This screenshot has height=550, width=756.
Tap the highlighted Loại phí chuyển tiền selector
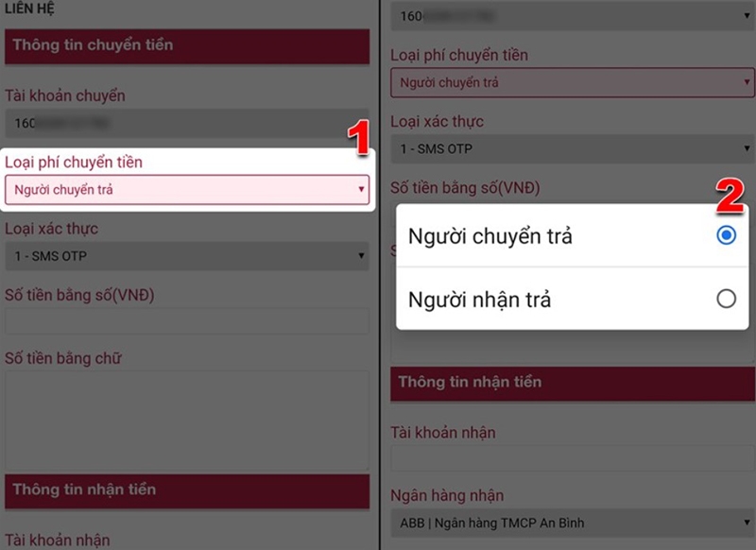(185, 190)
